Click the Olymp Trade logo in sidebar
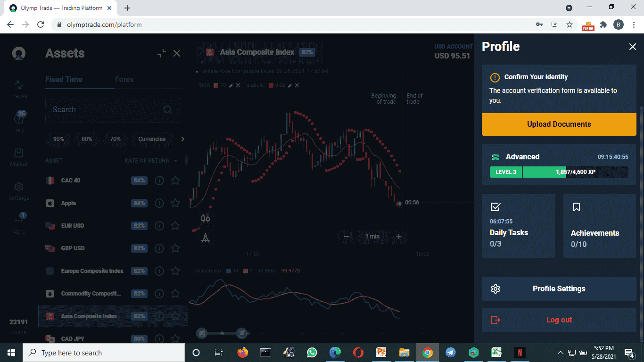This screenshot has width=644, height=362. click(x=19, y=53)
